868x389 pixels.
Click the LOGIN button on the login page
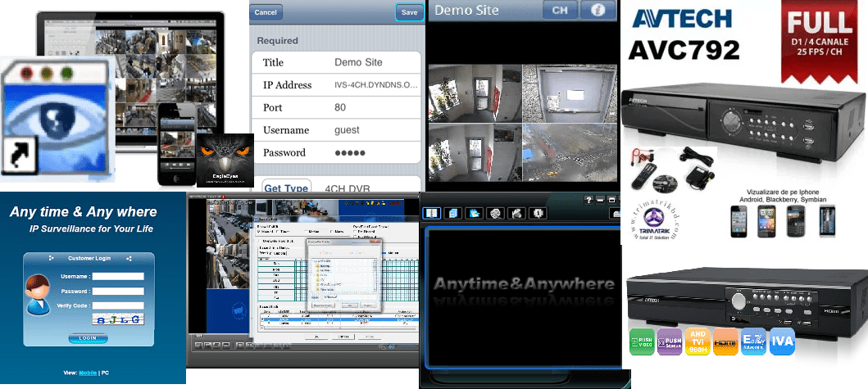88,338
